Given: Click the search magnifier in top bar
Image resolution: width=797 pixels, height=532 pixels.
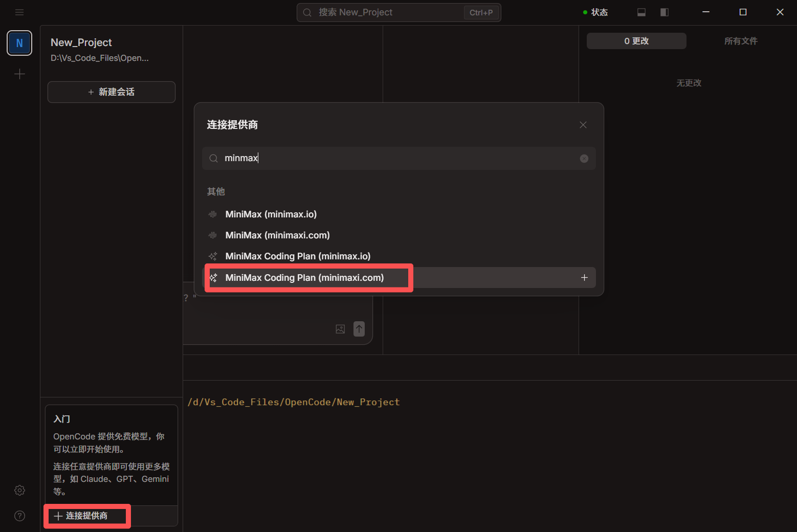Looking at the screenshot, I should pos(307,12).
